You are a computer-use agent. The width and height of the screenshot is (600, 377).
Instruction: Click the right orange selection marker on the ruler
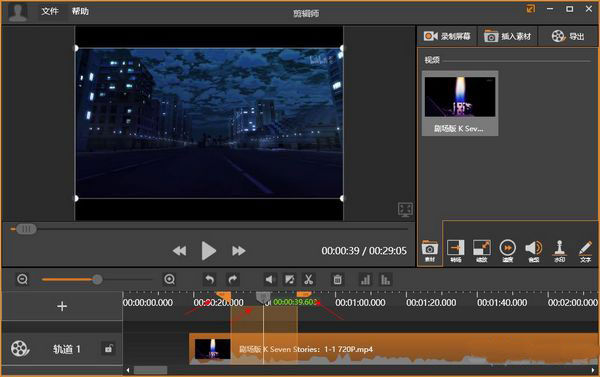point(304,294)
